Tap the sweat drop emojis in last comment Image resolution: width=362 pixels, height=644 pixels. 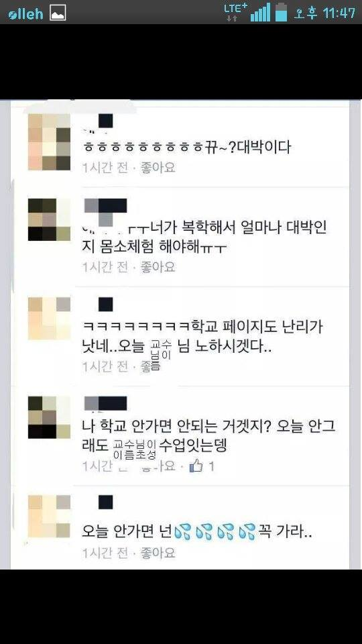215,532
